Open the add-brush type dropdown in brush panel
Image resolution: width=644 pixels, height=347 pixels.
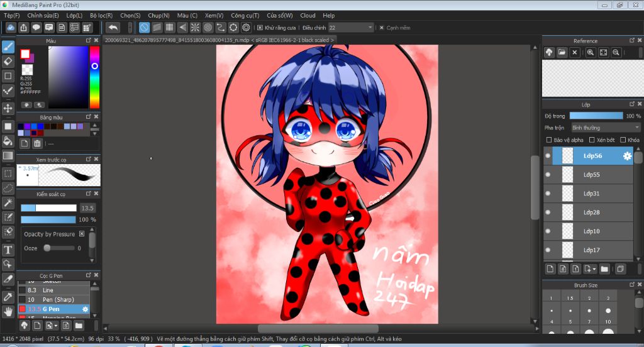coord(56,326)
